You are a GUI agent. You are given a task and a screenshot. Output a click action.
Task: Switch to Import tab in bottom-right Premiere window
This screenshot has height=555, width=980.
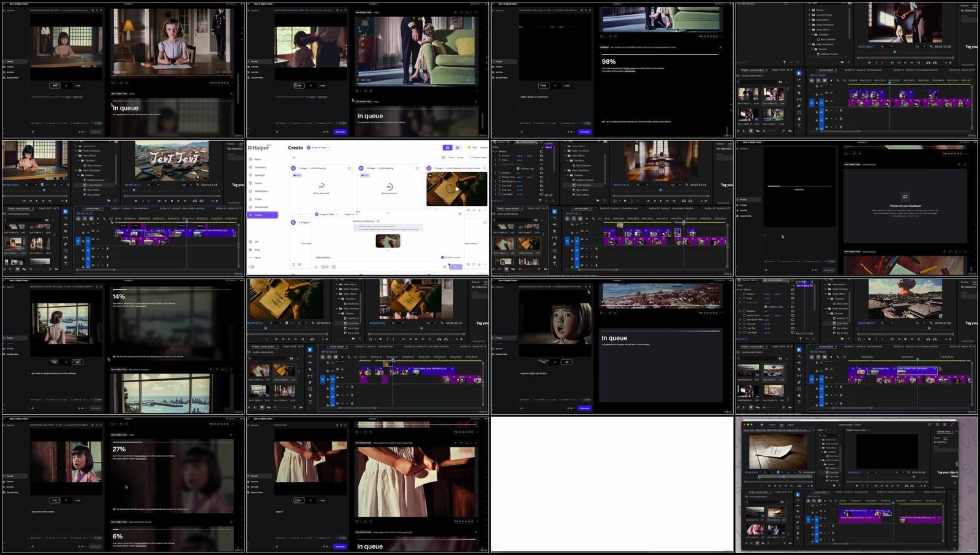tap(772, 425)
